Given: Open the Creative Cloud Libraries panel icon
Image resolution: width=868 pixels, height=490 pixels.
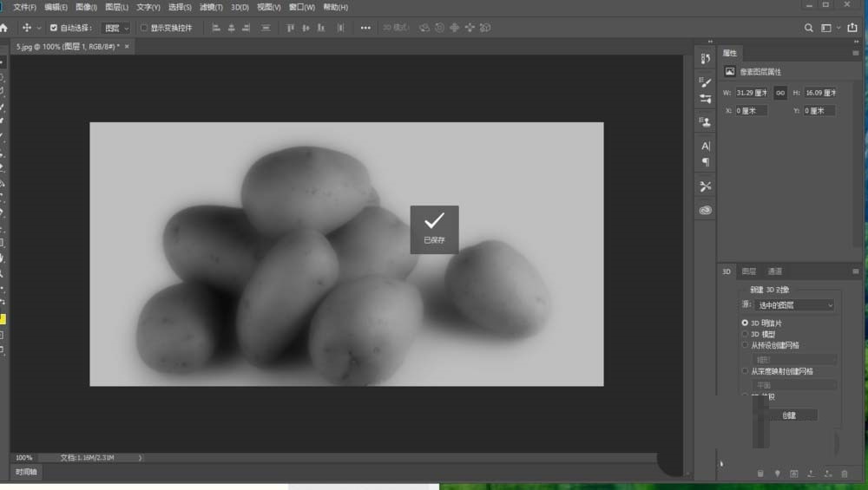Looking at the screenshot, I should (705, 210).
